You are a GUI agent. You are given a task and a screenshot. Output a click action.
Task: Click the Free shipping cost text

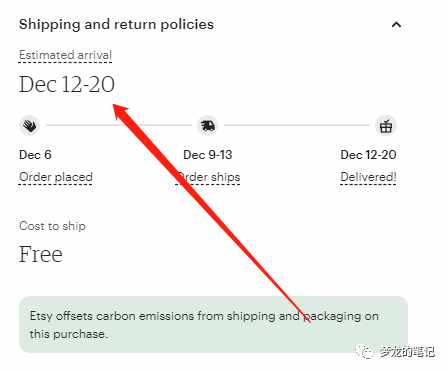pos(41,254)
